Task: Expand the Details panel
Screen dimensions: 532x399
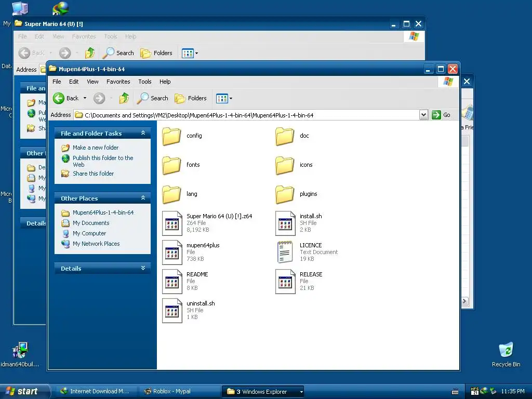Action: 143,268
